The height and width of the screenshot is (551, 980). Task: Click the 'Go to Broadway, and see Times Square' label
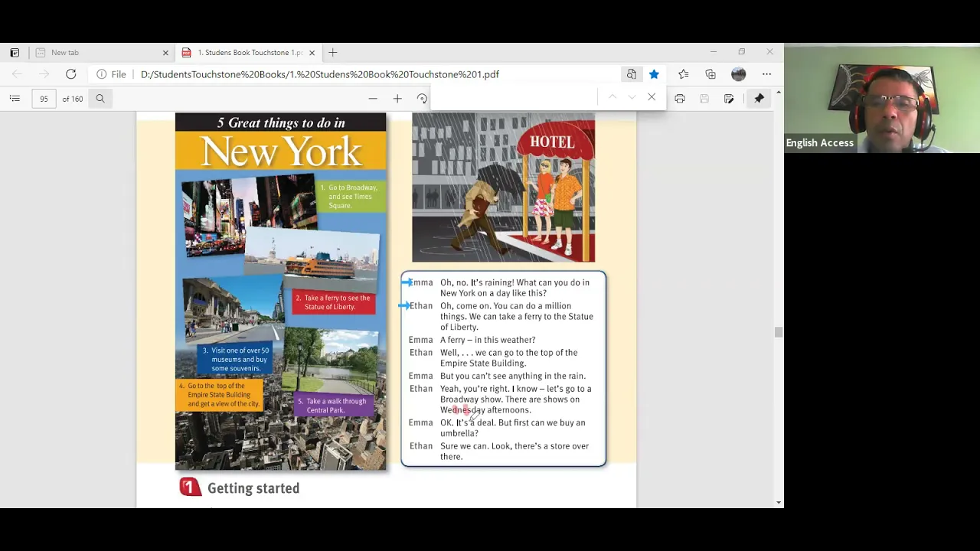pos(350,197)
